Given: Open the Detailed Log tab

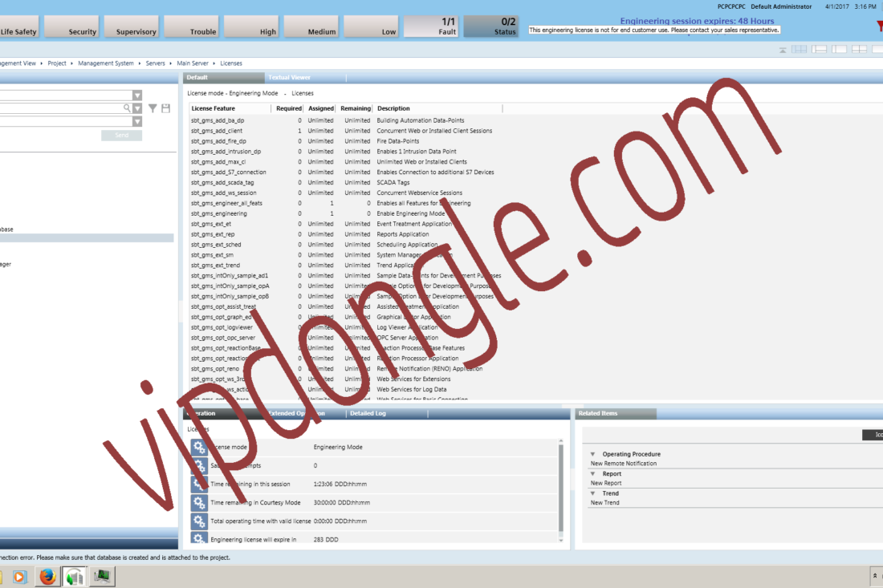Looking at the screenshot, I should pyautogui.click(x=368, y=414).
